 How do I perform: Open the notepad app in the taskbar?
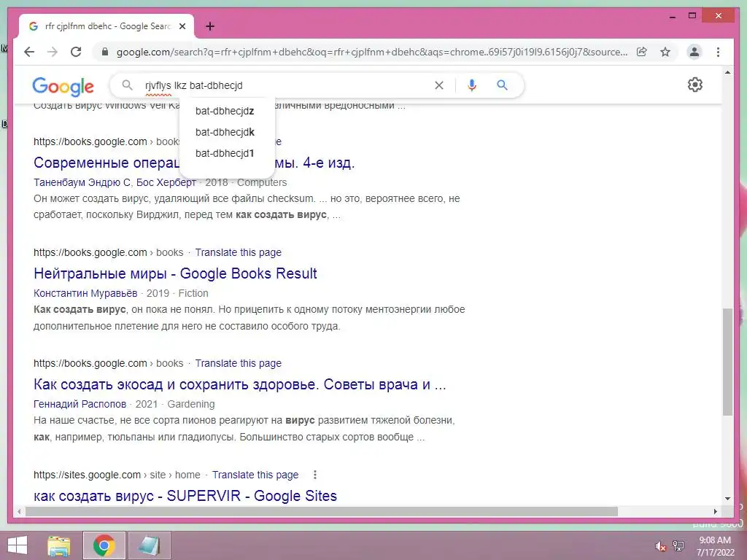149,545
